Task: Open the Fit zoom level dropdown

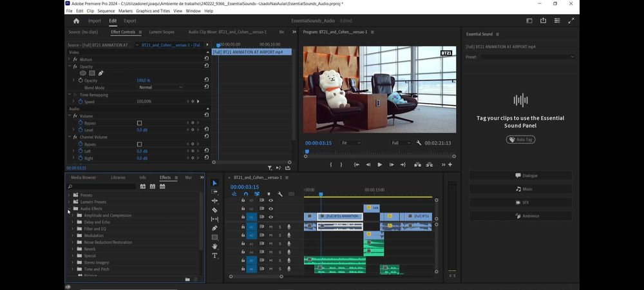Action: (x=351, y=143)
